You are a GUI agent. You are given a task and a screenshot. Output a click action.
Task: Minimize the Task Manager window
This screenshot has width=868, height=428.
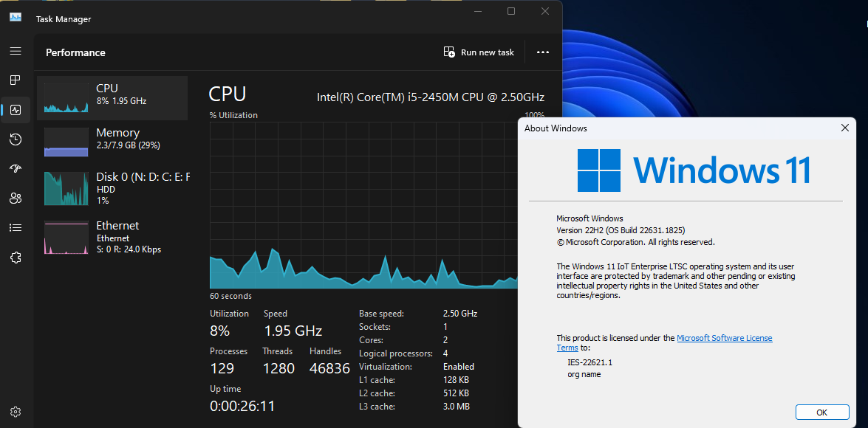point(477,11)
